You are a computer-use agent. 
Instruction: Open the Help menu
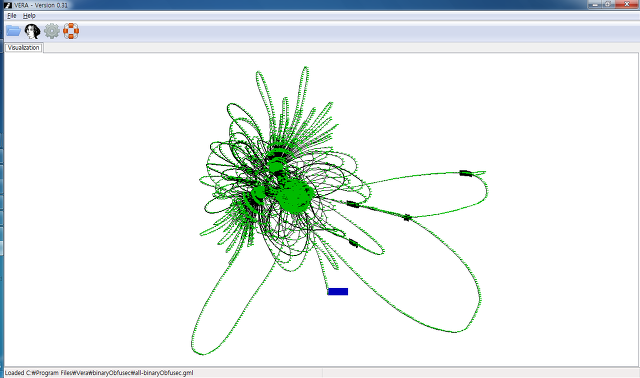(x=29, y=16)
